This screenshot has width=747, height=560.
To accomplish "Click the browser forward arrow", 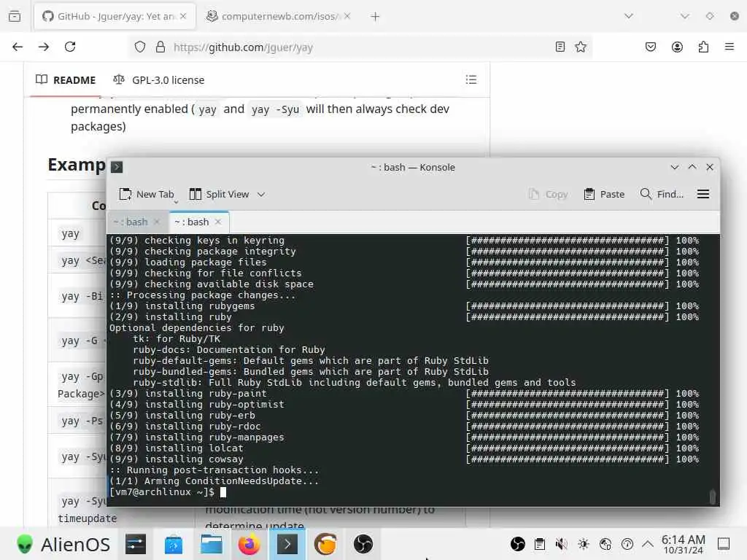I will (44, 47).
